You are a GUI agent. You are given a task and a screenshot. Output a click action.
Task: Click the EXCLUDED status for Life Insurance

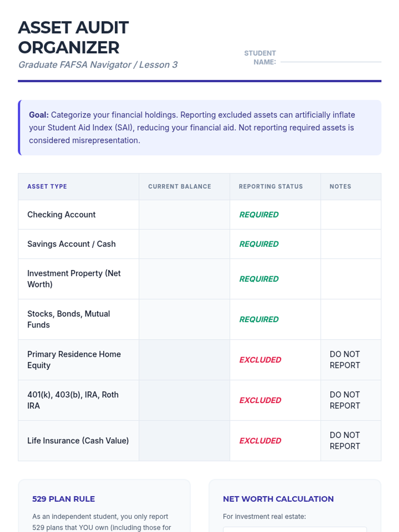click(260, 441)
